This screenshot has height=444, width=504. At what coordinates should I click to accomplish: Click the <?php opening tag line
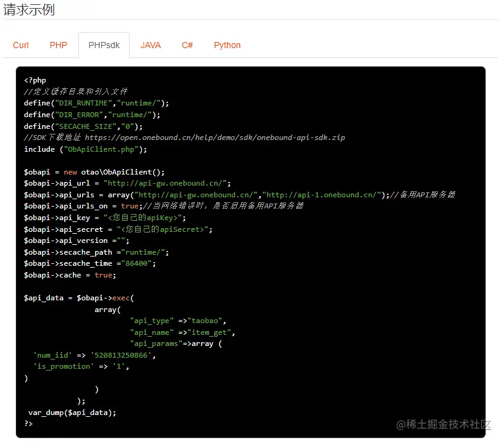point(35,80)
